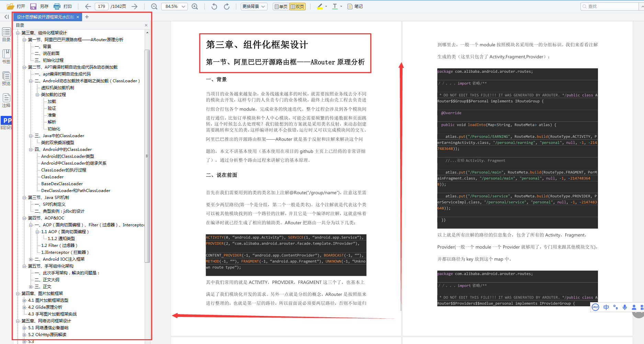Viewport: 644px width, 344px height.
Task: Expand the 5.2 OkHttp源码解读 node
Action: pos(24,335)
